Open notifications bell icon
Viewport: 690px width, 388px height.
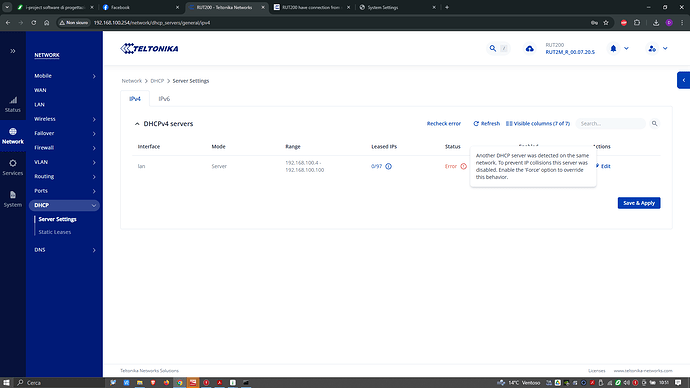click(613, 48)
